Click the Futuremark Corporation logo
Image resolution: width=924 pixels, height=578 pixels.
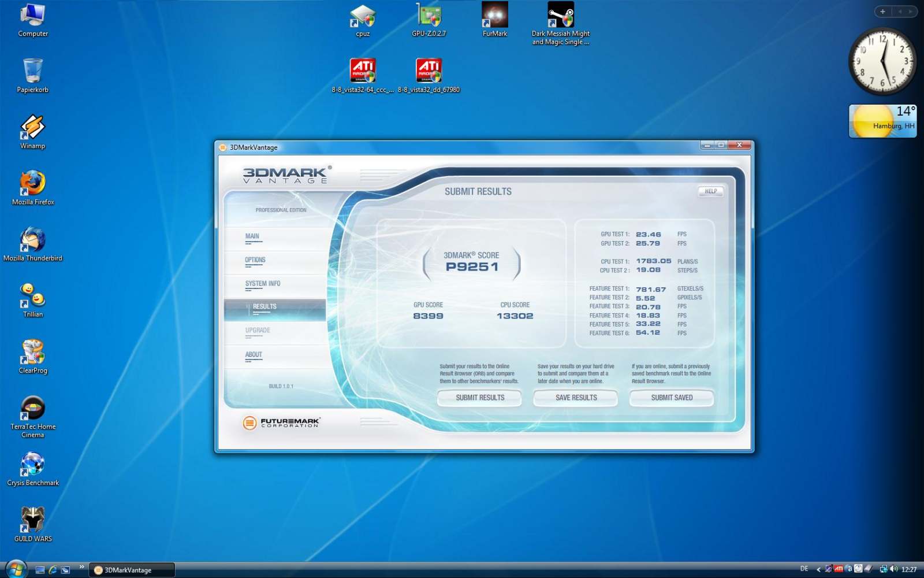[x=282, y=423]
